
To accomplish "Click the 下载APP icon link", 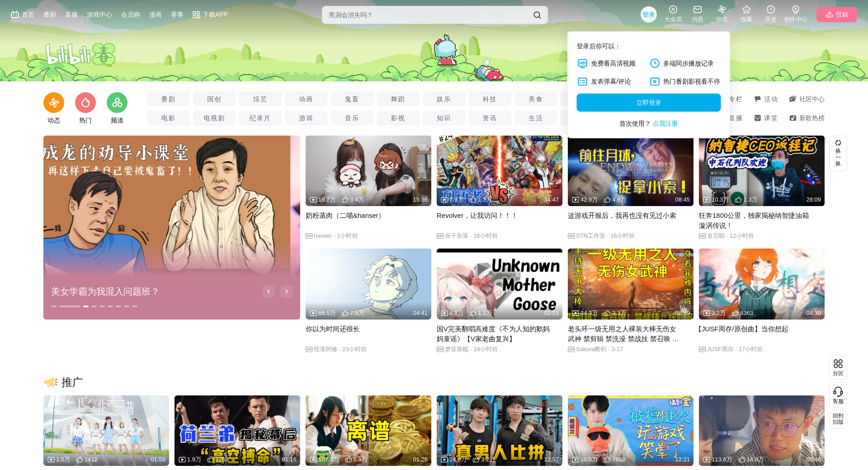I will [x=210, y=14].
